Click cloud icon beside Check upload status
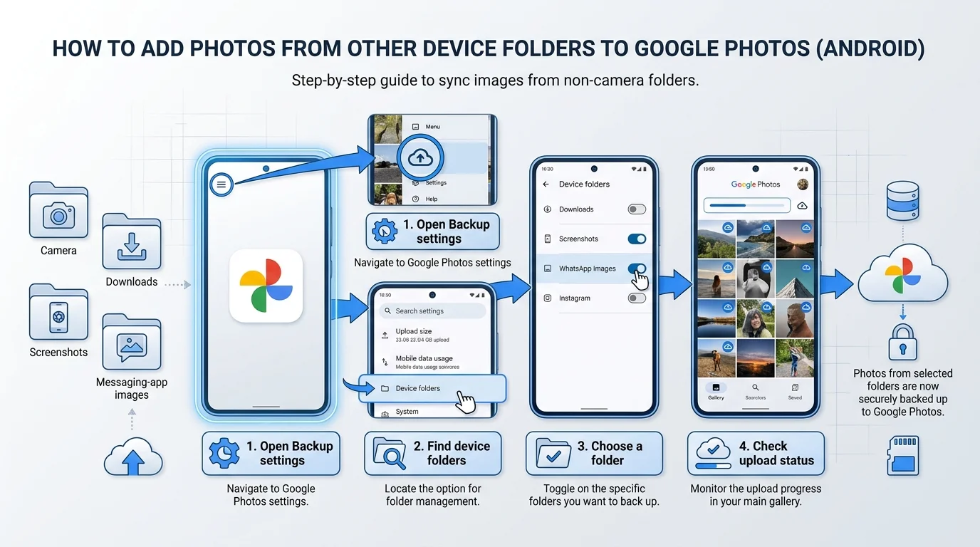Screen dimensions: 980x547 (x=712, y=454)
